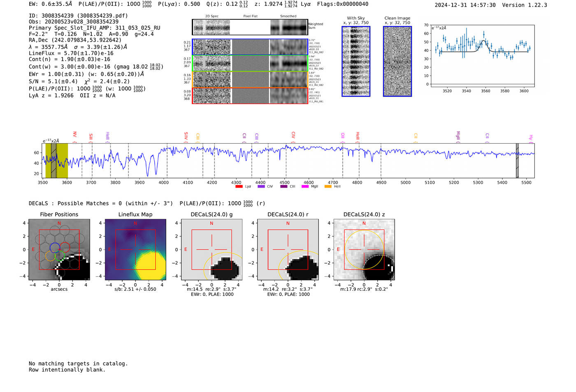Open the DECaLS(24.0) r image

click(288, 250)
